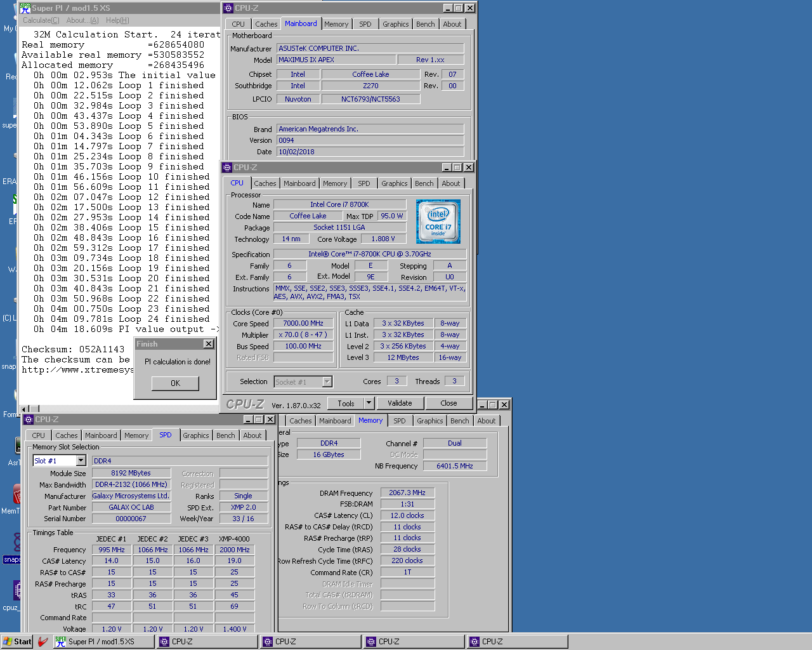Click the quick launch icon beside Start

click(43, 642)
